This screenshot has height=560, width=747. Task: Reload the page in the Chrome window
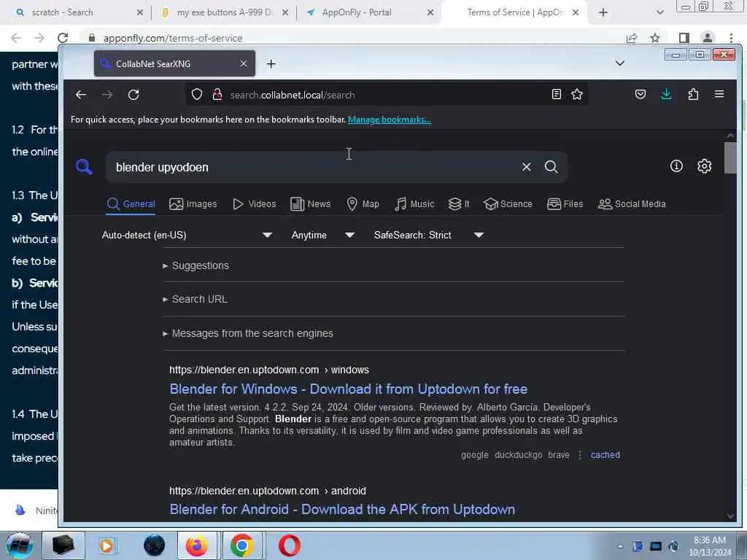point(63,38)
